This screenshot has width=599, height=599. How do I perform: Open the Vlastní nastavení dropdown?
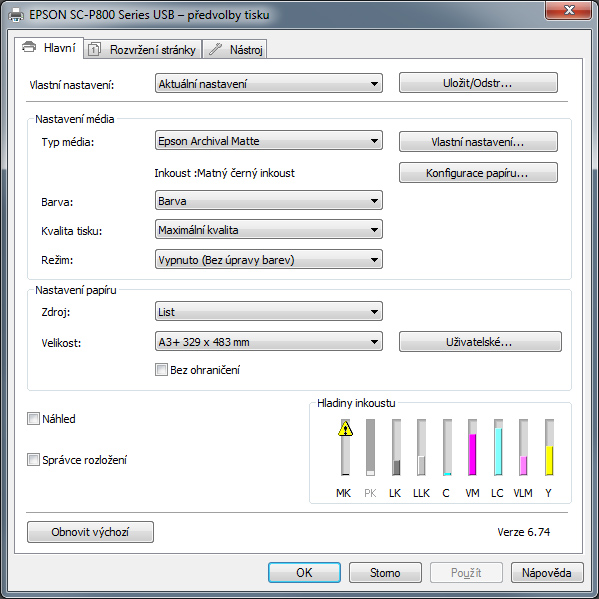[x=269, y=83]
